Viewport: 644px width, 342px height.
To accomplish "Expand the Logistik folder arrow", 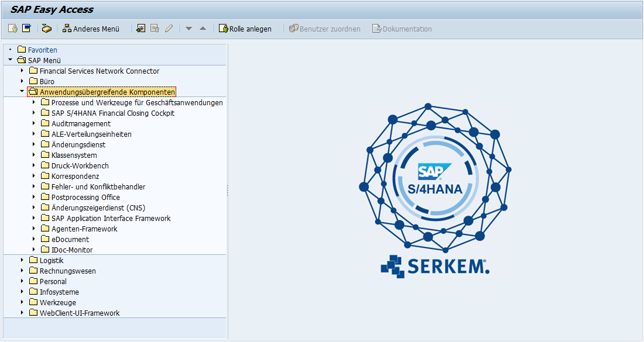I will 22,260.
